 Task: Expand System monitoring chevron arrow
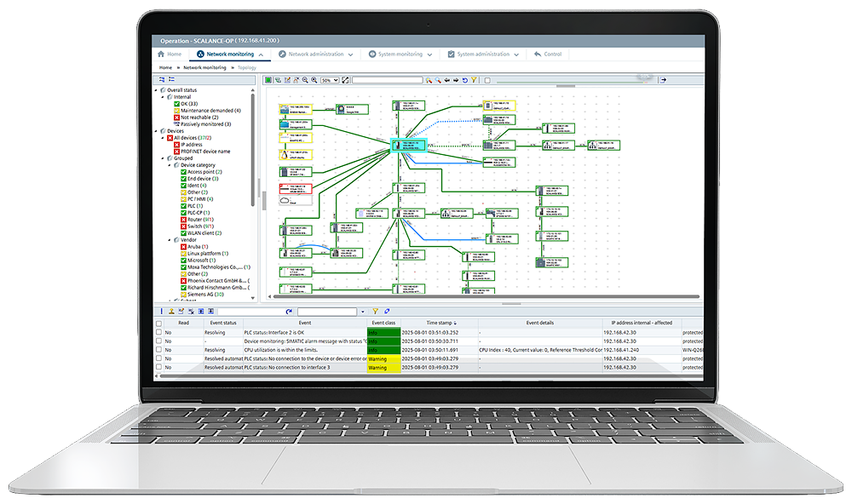[429, 54]
